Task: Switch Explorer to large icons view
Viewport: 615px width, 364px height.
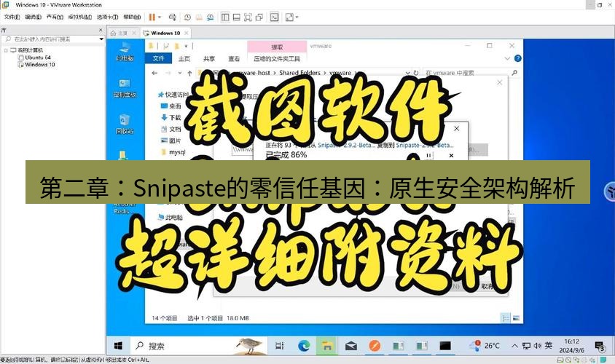Action: 516,318
